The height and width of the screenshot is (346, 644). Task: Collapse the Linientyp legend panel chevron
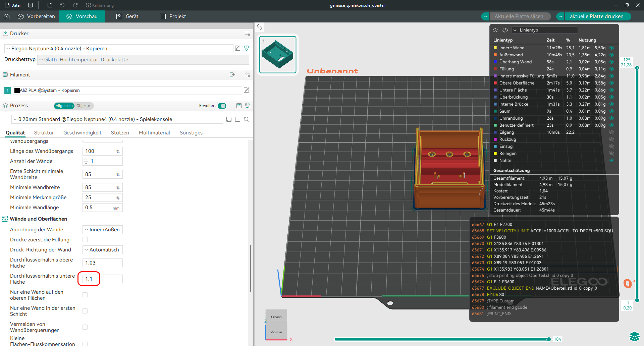[x=495, y=30]
